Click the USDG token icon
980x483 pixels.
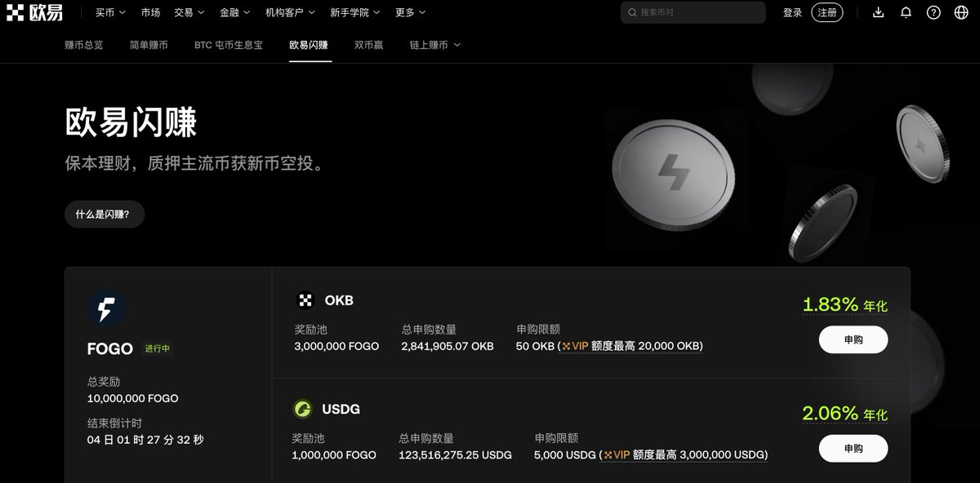(x=303, y=409)
